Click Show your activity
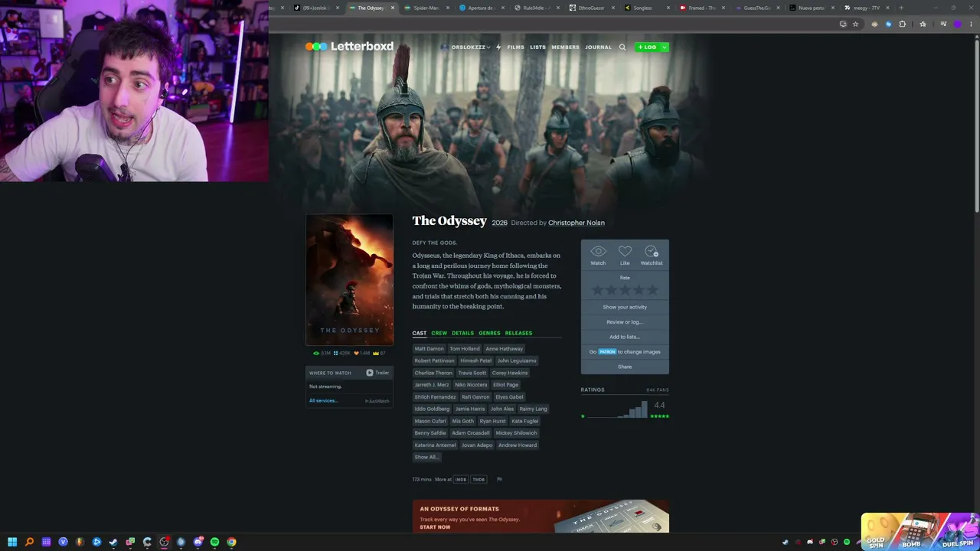This screenshot has width=980, height=551. click(625, 307)
